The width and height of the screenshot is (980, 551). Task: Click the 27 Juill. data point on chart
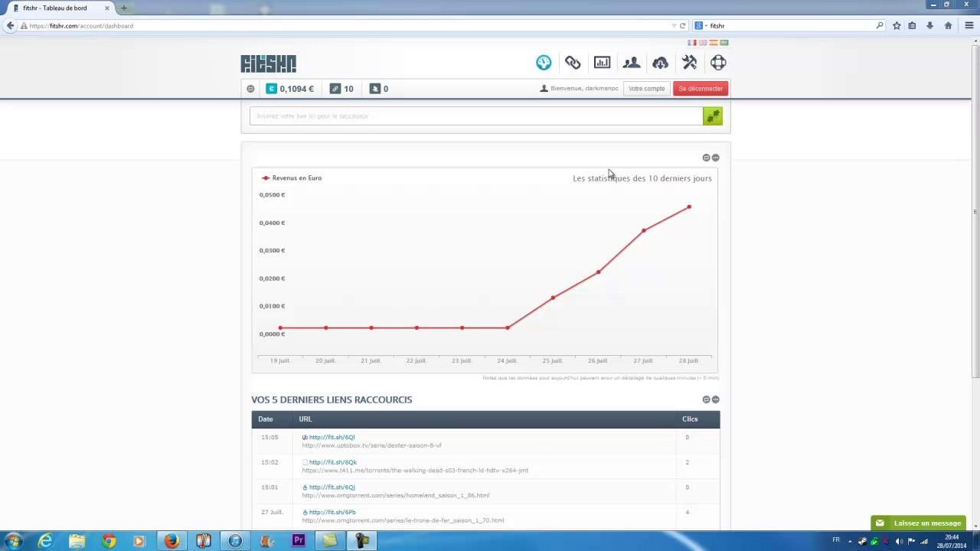pos(643,230)
